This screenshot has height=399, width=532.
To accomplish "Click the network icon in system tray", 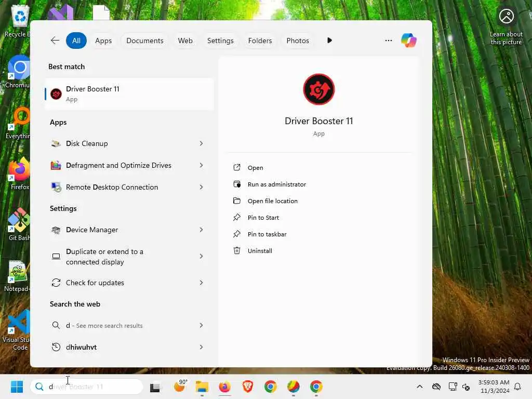I will pyautogui.click(x=453, y=387).
